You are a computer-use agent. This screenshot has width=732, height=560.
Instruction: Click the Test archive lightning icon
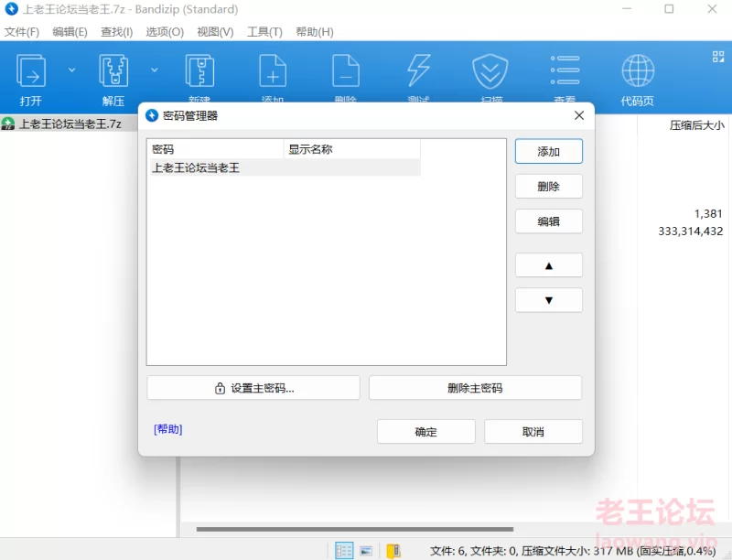click(418, 70)
